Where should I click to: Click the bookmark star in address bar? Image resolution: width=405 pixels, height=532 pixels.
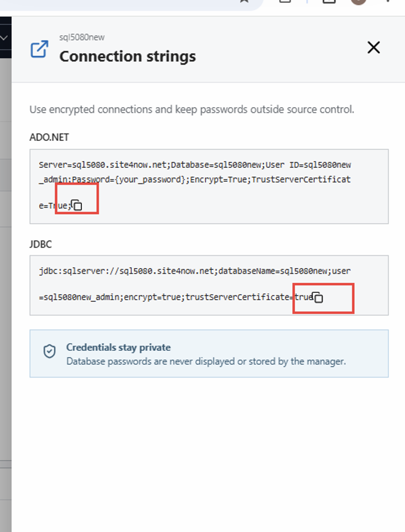click(244, 1)
